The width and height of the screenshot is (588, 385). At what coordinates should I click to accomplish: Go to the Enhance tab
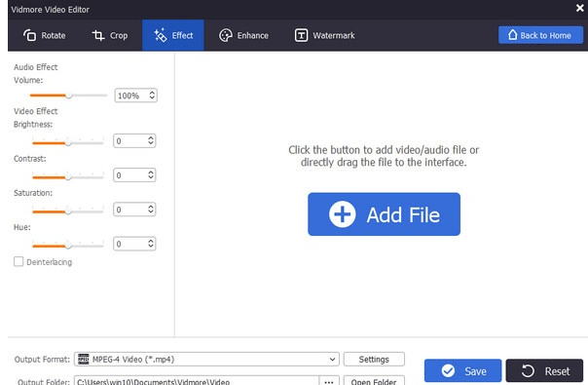click(243, 35)
